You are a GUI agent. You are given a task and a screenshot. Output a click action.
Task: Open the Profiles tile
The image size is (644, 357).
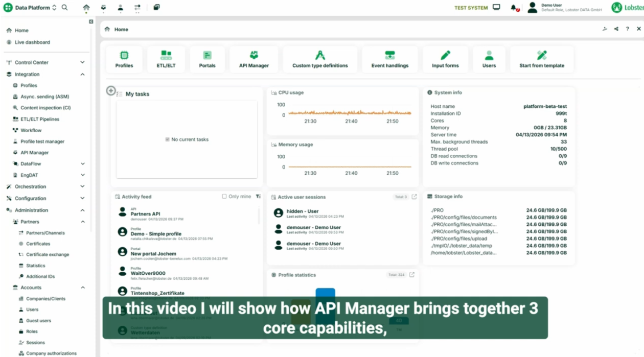[x=124, y=59]
